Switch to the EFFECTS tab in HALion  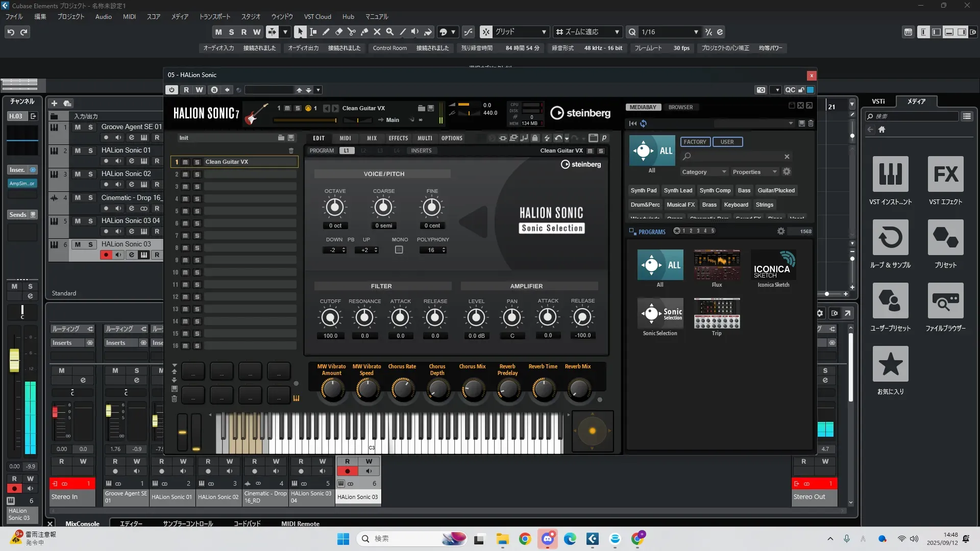pos(398,138)
